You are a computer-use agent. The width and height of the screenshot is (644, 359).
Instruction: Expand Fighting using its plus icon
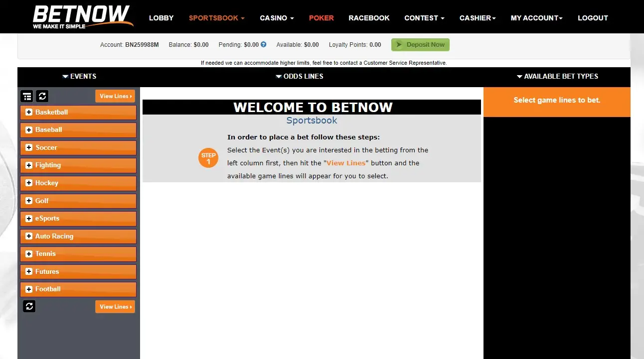coord(29,165)
